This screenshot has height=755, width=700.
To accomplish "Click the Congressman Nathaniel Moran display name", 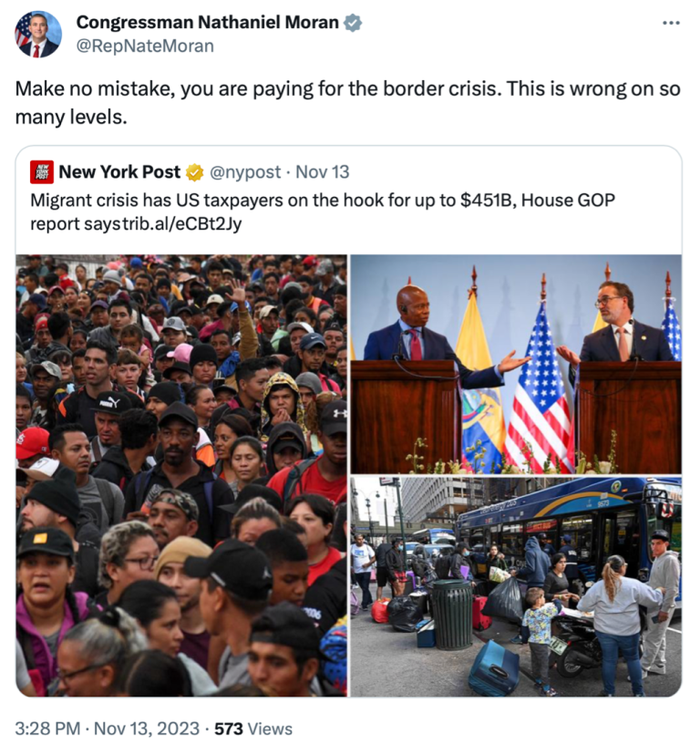I will (x=208, y=22).
